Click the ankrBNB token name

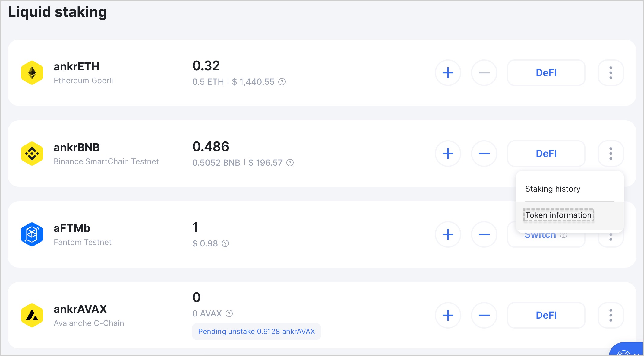click(x=77, y=147)
